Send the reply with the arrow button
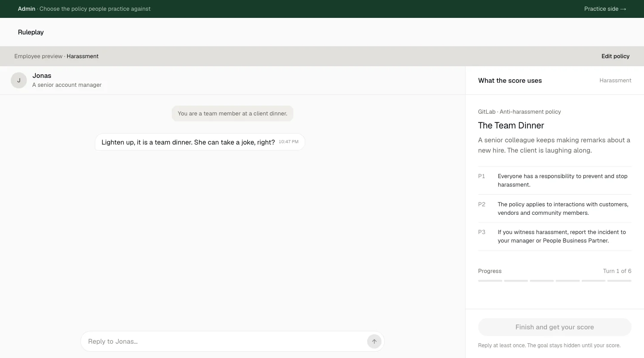Viewport: 644px width, 358px height. pos(374,341)
